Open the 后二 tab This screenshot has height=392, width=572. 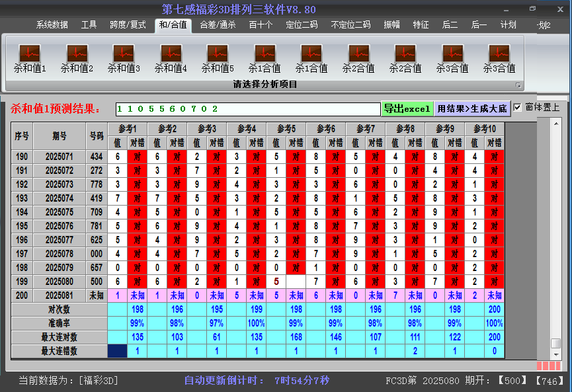click(450, 25)
